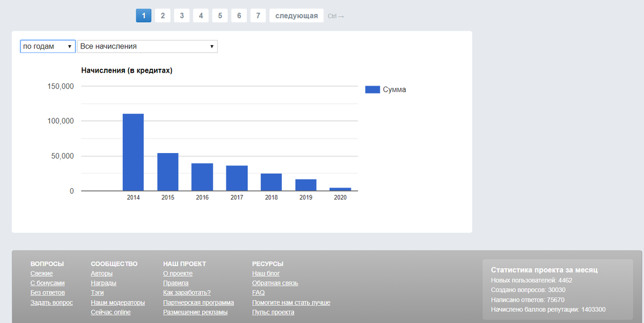Open the 'Обратная связь' link
644x323 pixels.
(x=275, y=283)
